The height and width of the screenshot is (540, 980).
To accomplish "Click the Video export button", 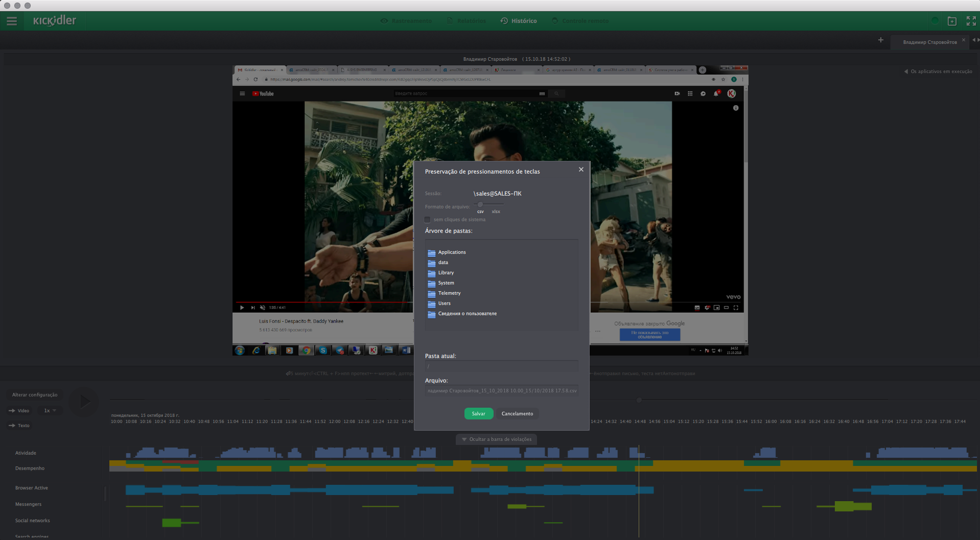I will coord(19,411).
